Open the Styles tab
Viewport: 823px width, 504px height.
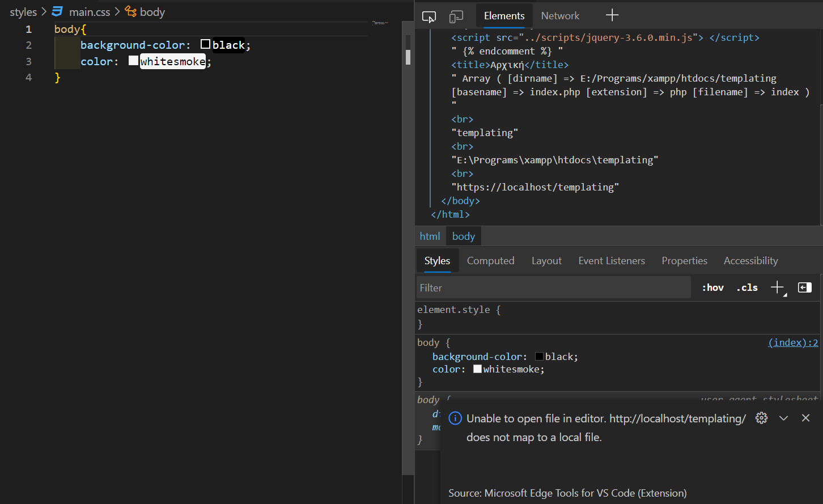[437, 261]
